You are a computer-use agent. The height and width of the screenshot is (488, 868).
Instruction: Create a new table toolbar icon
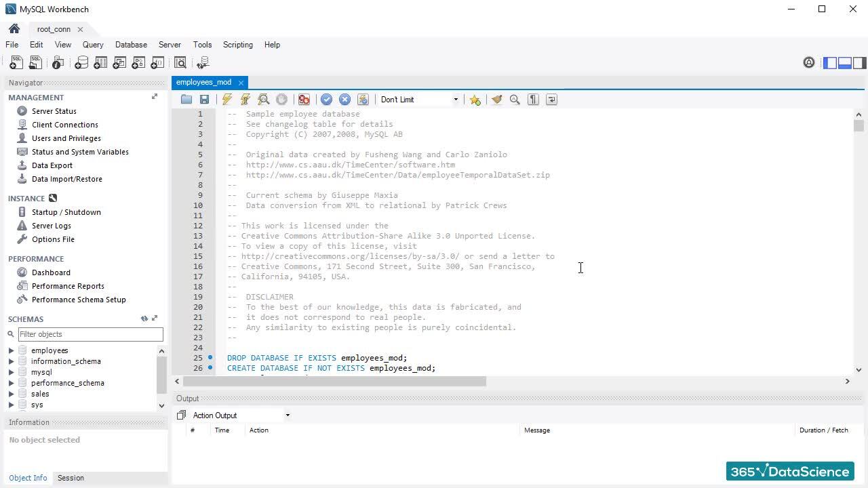(x=100, y=63)
